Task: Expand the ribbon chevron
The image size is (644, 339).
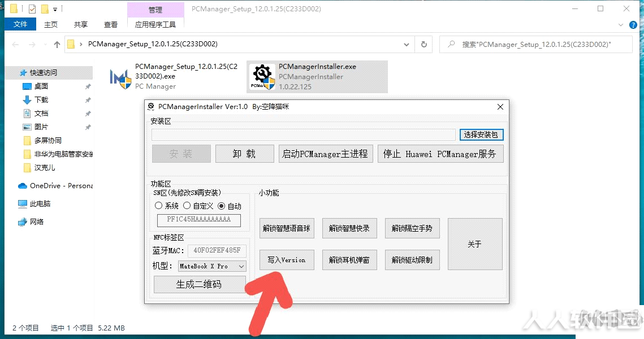Action: click(621, 25)
